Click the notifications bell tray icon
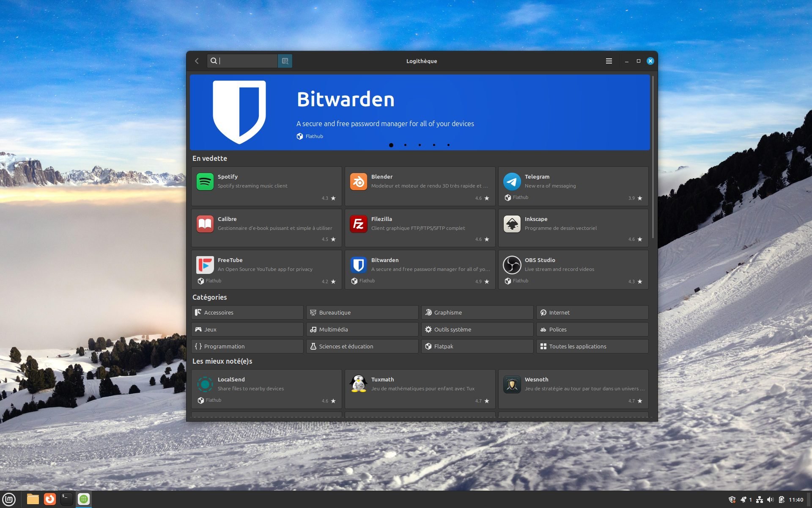The width and height of the screenshot is (812, 508). pyautogui.click(x=743, y=500)
